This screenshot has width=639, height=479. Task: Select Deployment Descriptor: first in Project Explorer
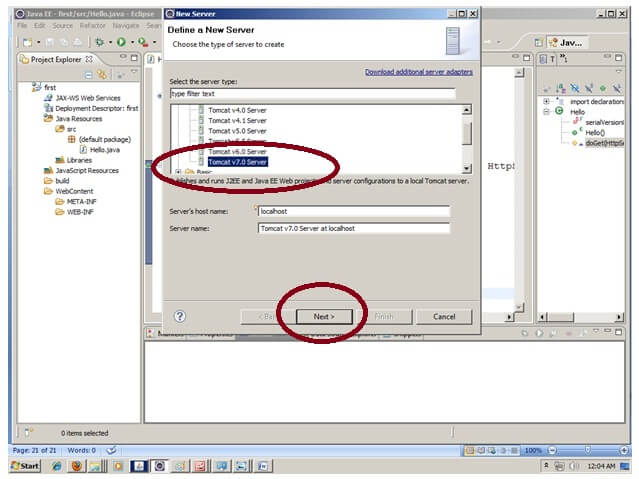click(97, 108)
